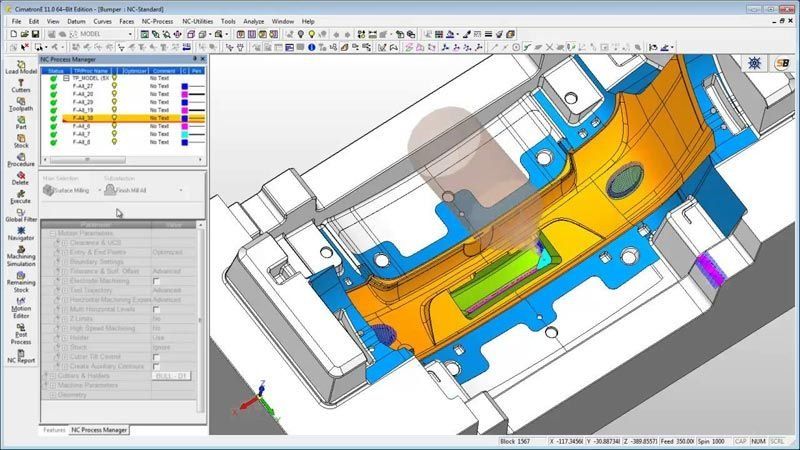800x450 pixels.
Task: Run the Execute command icon
Action: (20, 193)
